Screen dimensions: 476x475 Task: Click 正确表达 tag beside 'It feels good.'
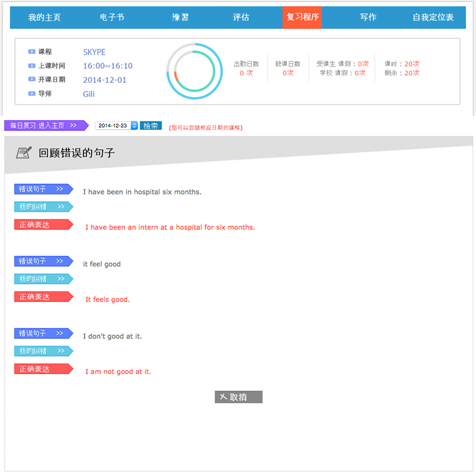(x=43, y=297)
